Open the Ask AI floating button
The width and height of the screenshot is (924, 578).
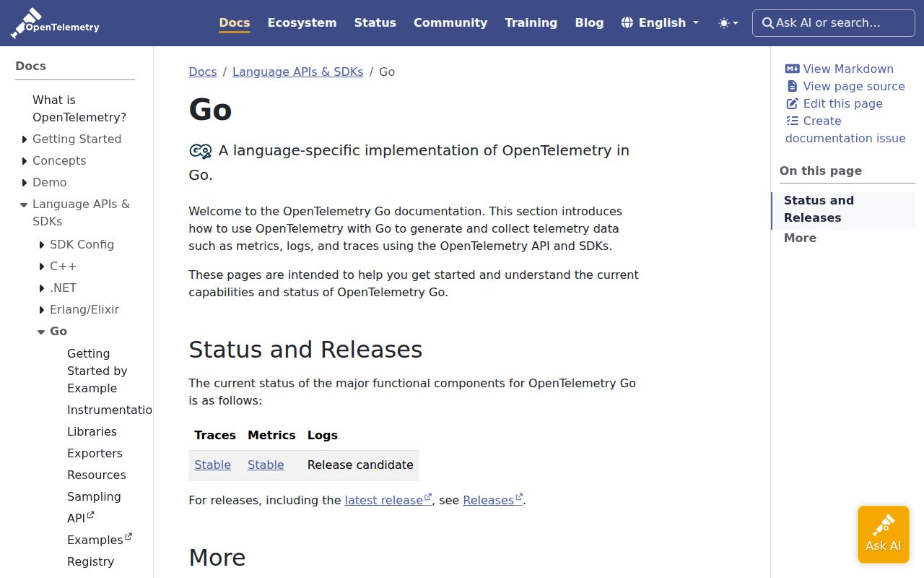[884, 534]
